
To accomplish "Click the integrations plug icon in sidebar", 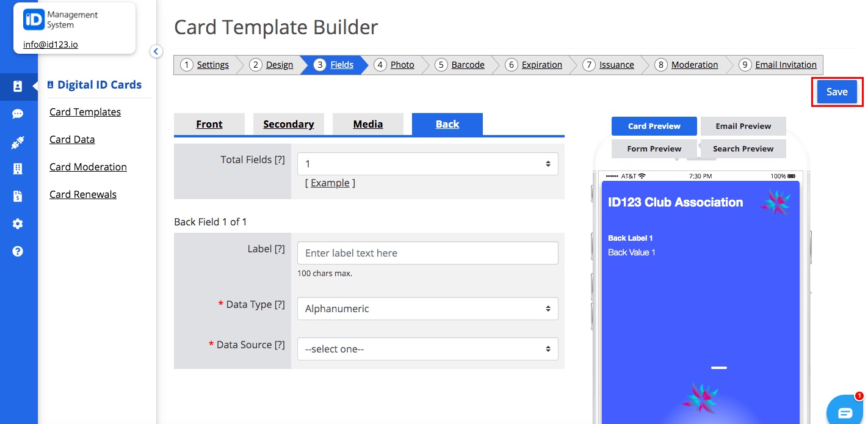I will pos(19,141).
